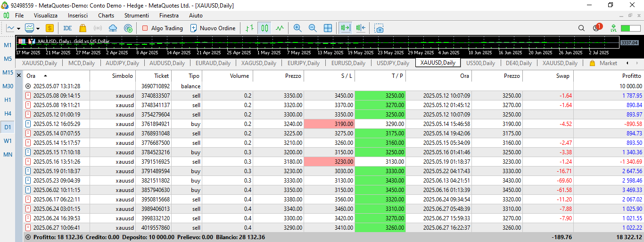Open the Market shopping bag toolbar icon

pos(83,28)
